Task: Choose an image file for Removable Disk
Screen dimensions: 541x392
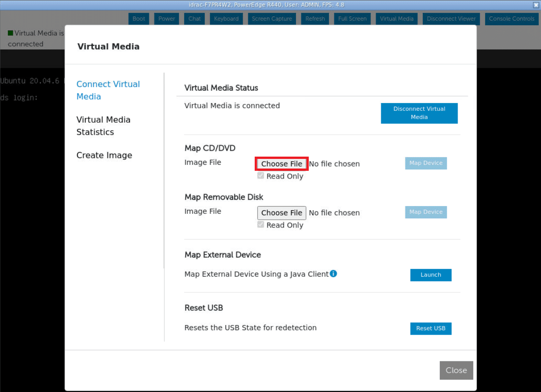Action: (x=282, y=213)
